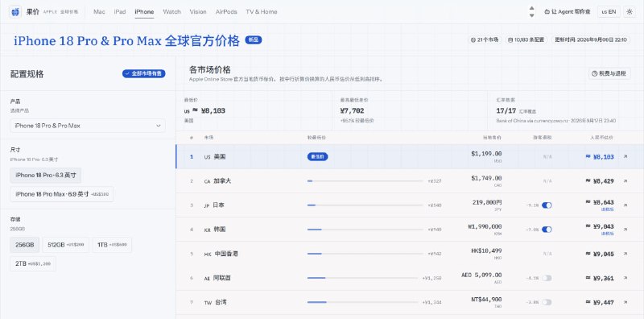
Task: Click the 日本 market name
Action: (x=219, y=205)
